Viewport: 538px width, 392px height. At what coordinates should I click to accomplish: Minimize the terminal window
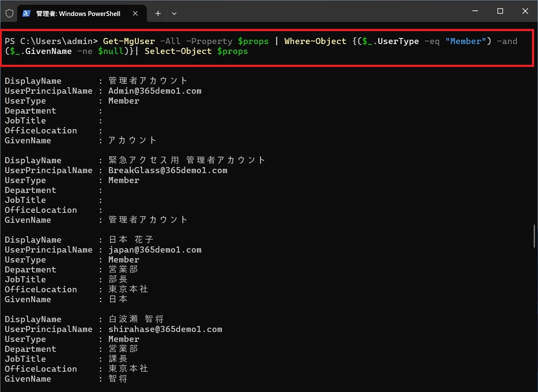[x=475, y=12]
